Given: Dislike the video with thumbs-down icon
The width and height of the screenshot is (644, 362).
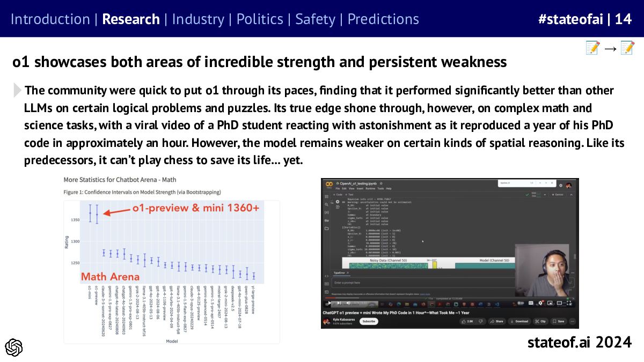Looking at the screenshot, I should click(x=481, y=321).
